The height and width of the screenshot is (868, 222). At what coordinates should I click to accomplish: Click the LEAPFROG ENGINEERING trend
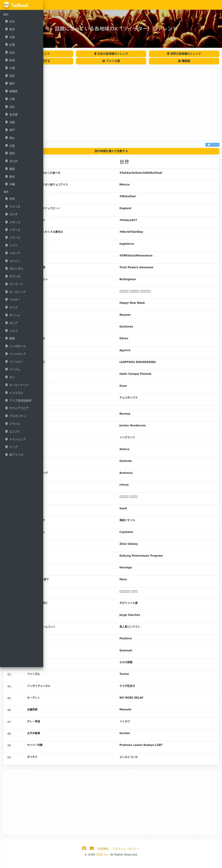(138, 362)
